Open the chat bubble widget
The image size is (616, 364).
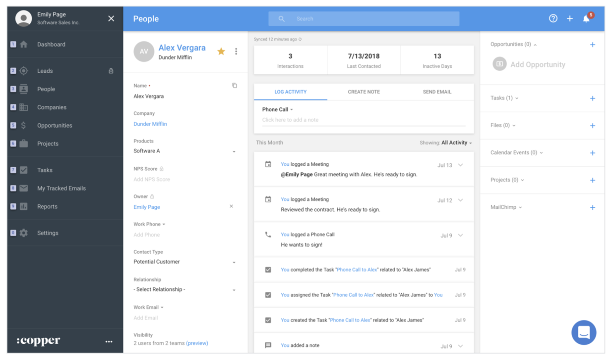584,332
